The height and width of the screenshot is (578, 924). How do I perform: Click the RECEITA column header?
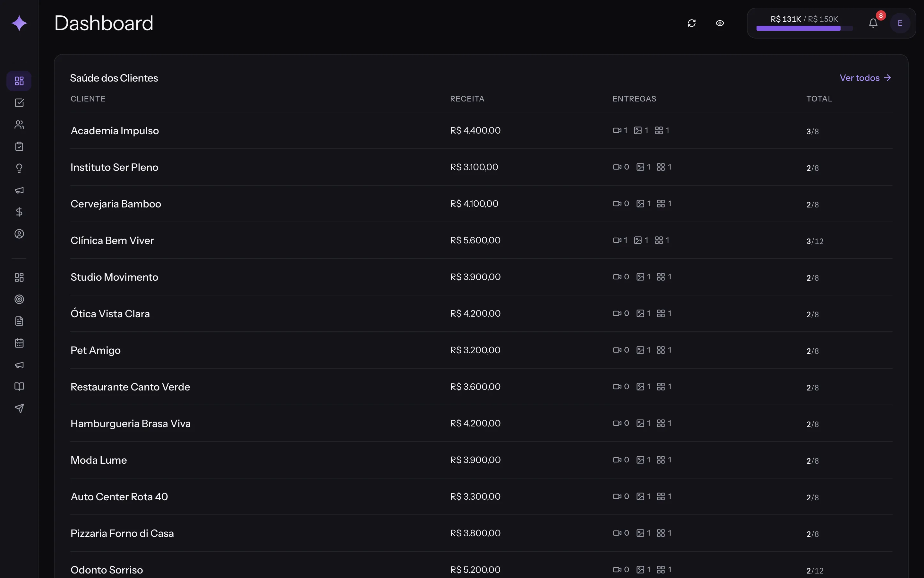point(467,99)
